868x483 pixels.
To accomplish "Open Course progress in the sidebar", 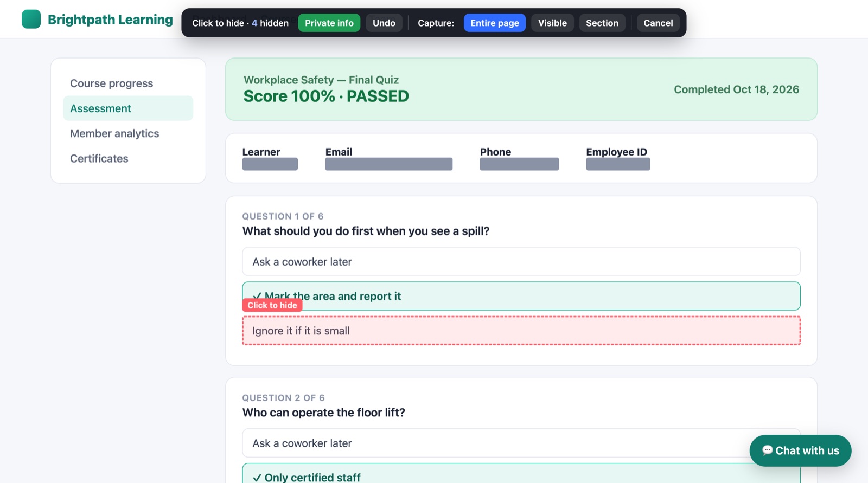I will pos(128,83).
